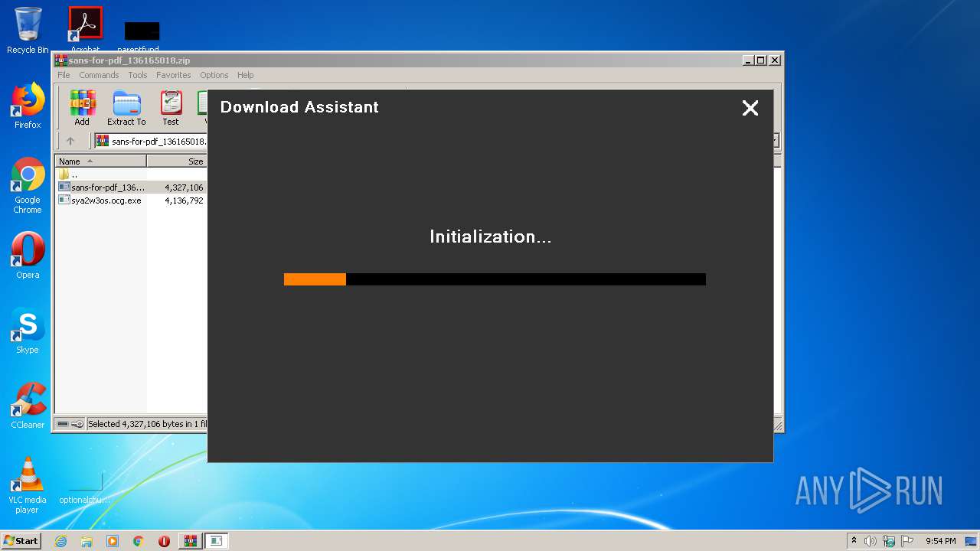Open the Tools menu in WinRAR
The width and height of the screenshot is (980, 551).
click(138, 75)
